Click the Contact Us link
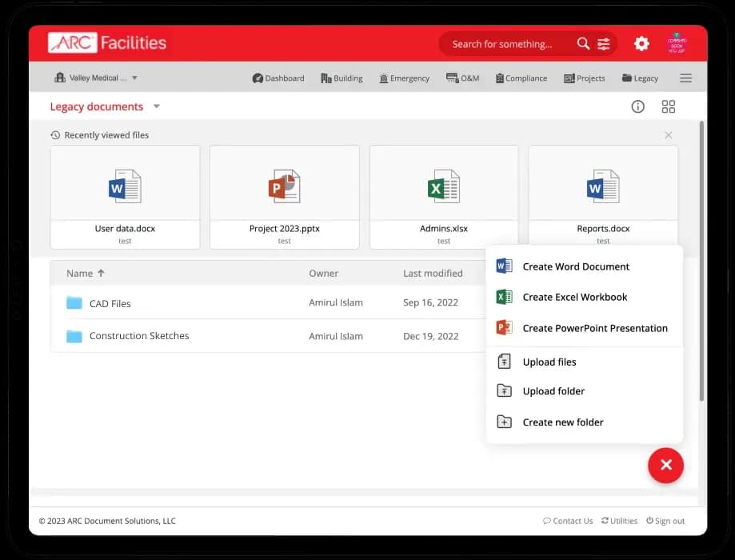This screenshot has width=735, height=560. (x=568, y=521)
